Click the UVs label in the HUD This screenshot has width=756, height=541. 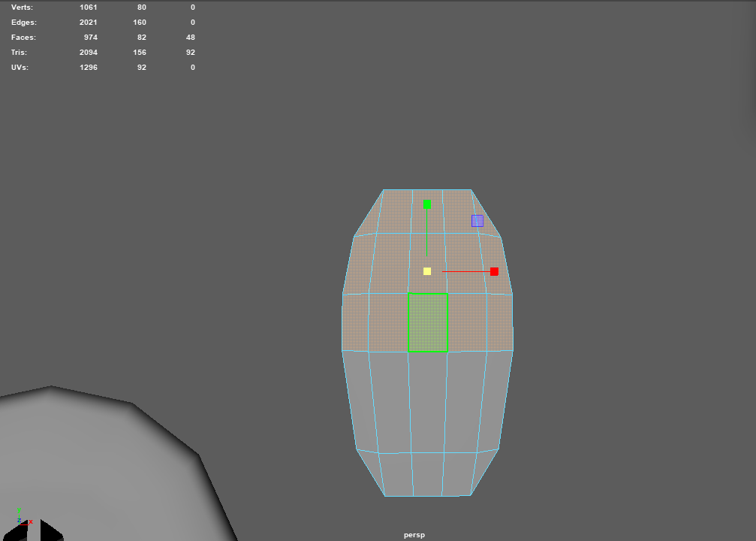coord(20,68)
